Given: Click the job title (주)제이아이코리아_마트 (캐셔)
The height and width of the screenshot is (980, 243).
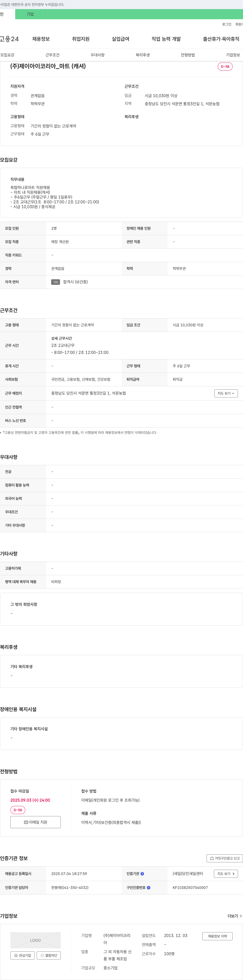Looking at the screenshot, I should (x=48, y=66).
